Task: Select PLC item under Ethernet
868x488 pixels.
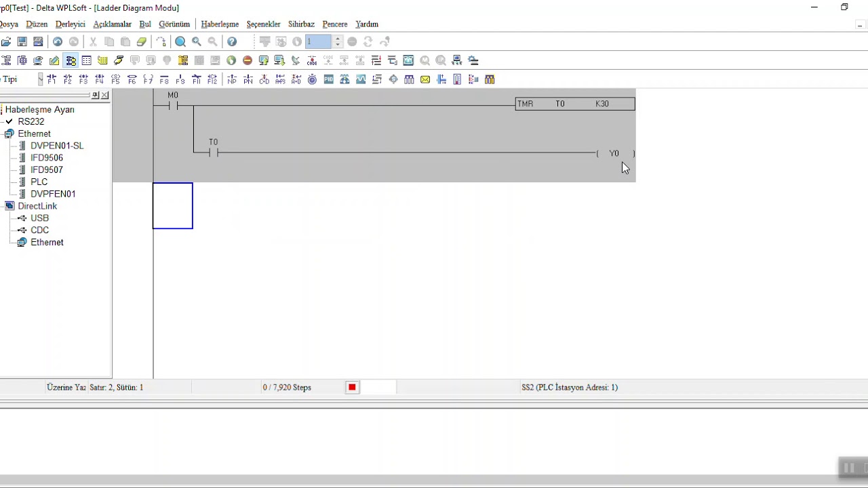Action: tap(39, 182)
